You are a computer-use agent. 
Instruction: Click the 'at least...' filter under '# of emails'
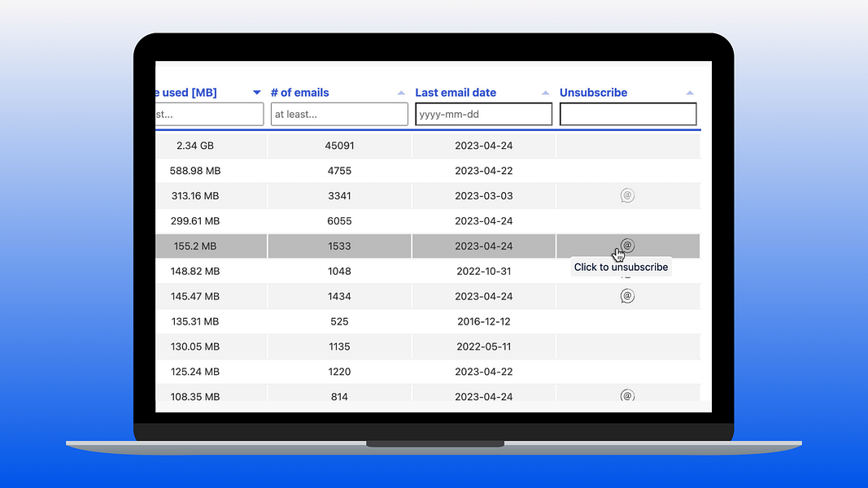(x=338, y=114)
